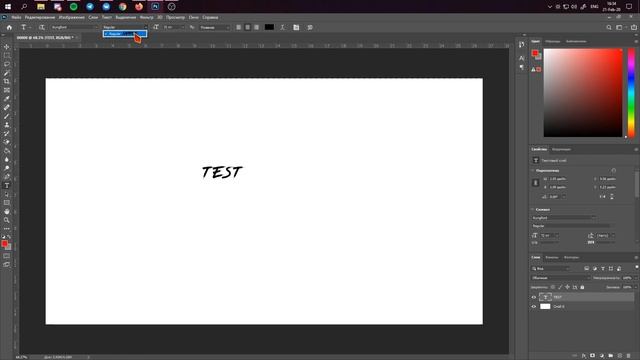
Task: Open the layer filter kind dropdown
Action: pos(551,269)
